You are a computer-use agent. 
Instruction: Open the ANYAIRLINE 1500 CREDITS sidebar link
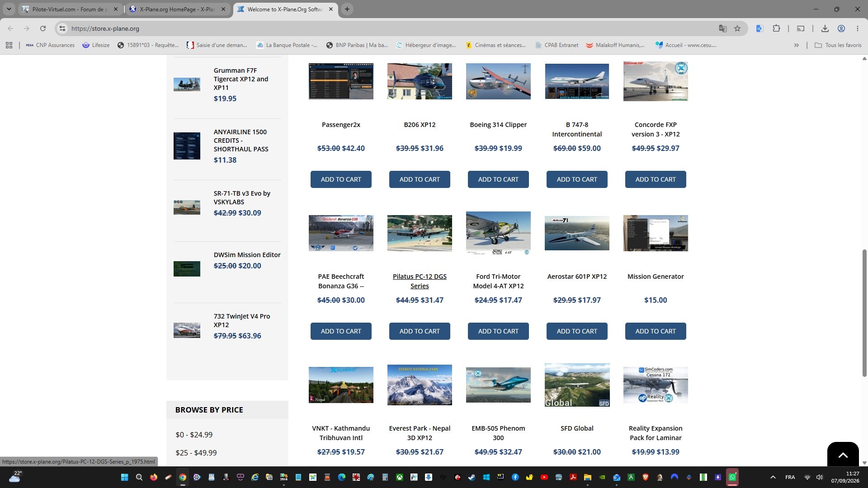(x=241, y=141)
